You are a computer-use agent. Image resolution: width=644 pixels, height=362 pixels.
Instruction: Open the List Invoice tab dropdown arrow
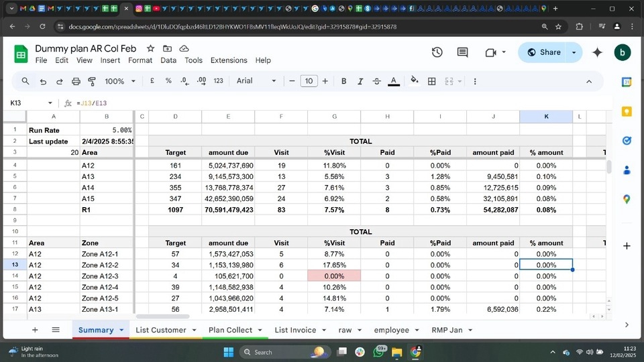click(324, 330)
